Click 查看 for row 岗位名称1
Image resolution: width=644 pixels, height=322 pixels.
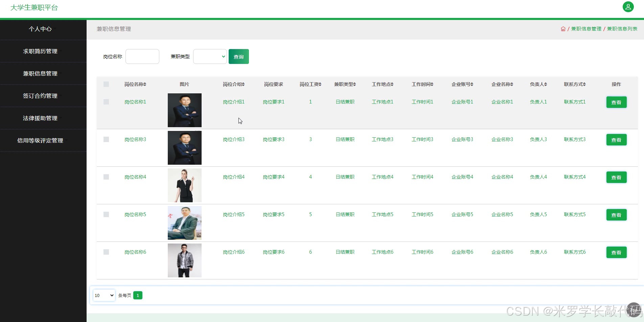tap(616, 102)
